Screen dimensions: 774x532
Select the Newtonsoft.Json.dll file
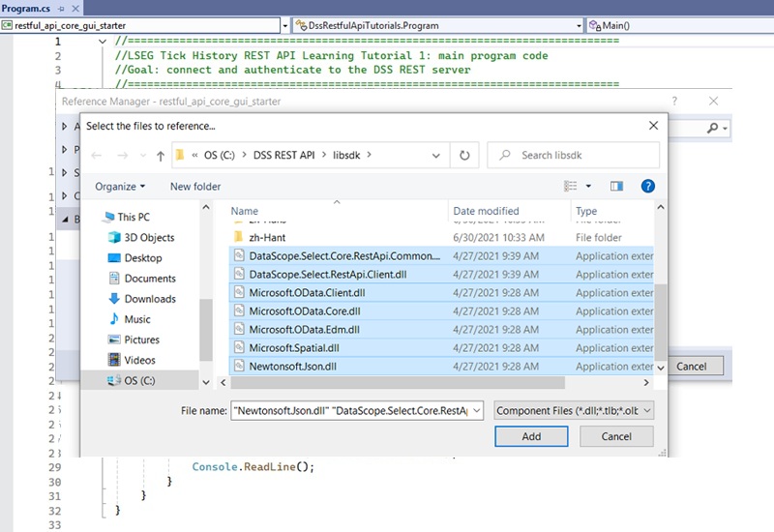point(292,367)
